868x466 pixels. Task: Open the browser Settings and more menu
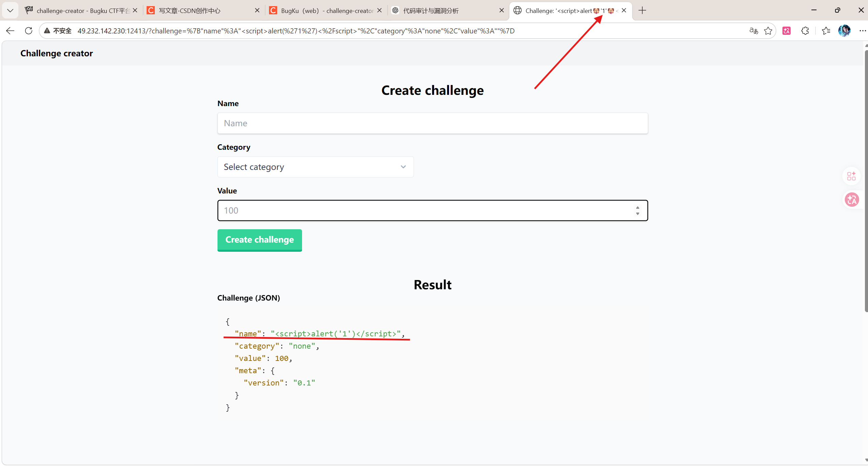pyautogui.click(x=863, y=31)
